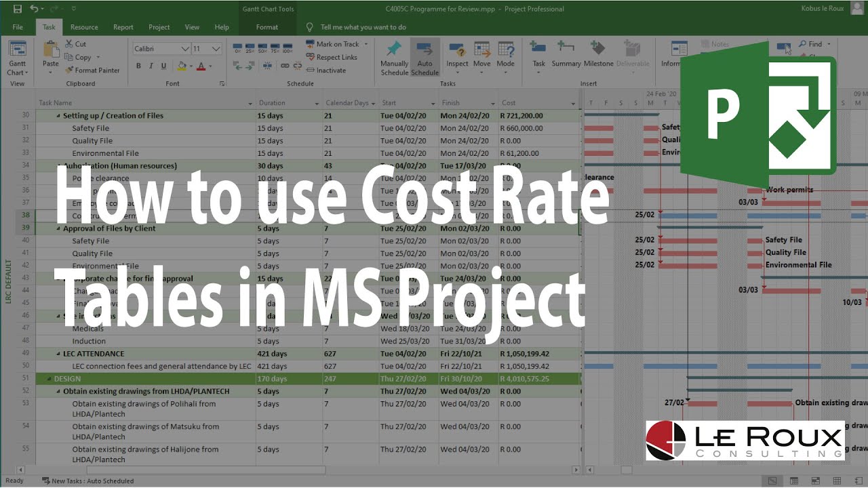Toggle Manually Schedule mode

(394, 58)
